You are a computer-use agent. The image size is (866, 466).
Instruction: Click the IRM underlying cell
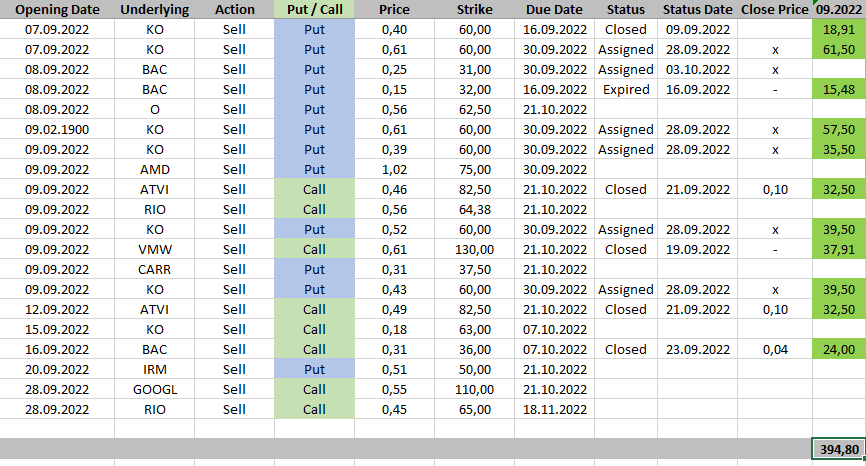click(154, 370)
